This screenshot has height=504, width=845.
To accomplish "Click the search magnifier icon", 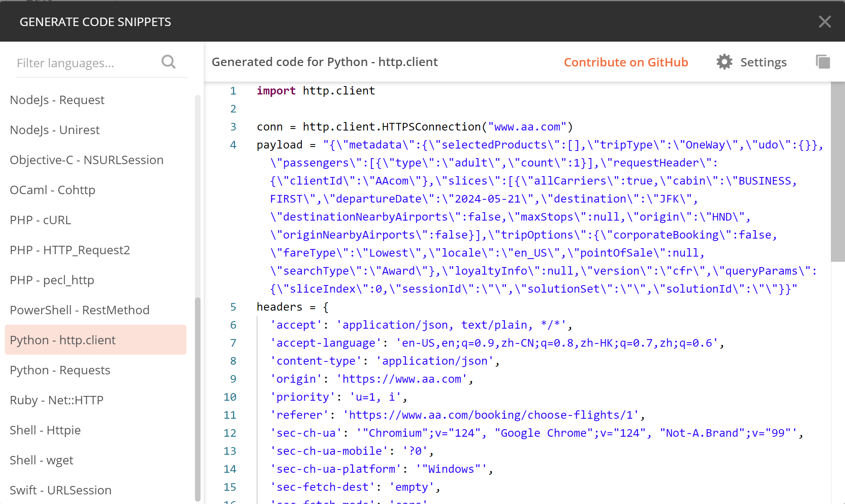I will (x=169, y=62).
